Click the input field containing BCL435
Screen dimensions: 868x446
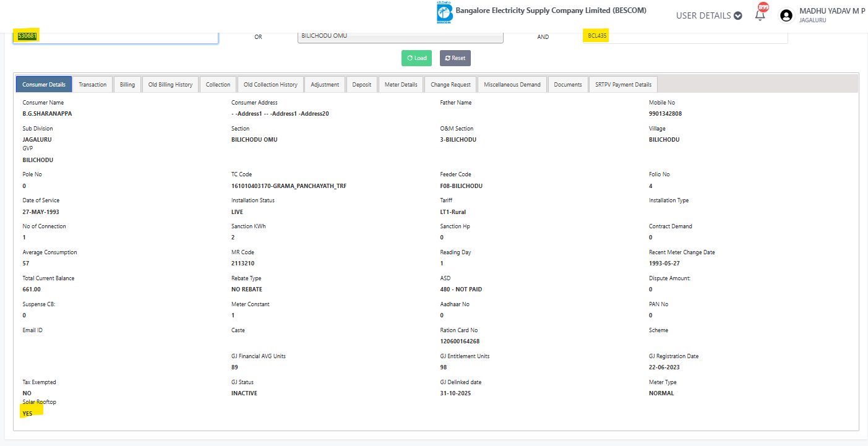[x=685, y=36]
